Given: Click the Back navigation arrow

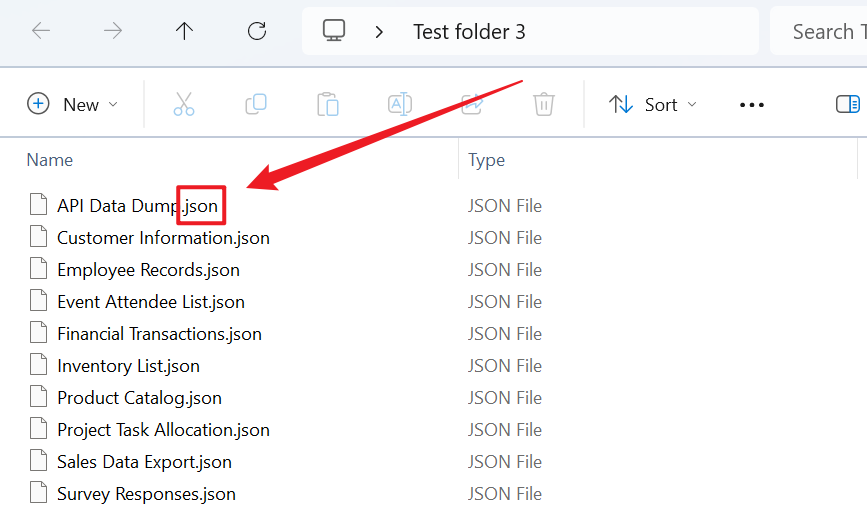Looking at the screenshot, I should tap(41, 31).
